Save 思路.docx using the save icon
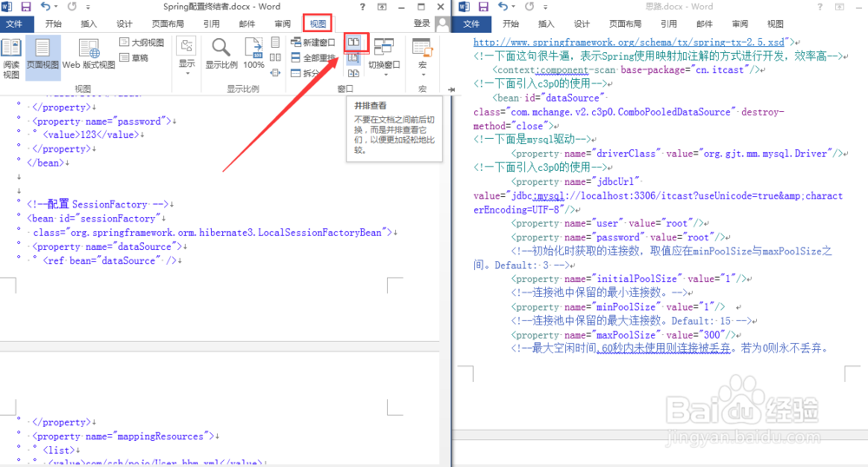 [x=483, y=7]
